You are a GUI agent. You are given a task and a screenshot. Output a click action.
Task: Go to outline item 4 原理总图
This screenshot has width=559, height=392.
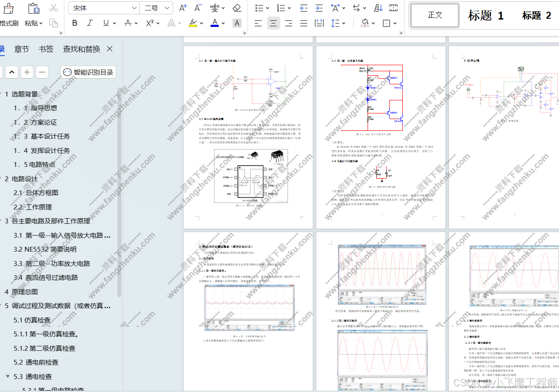click(x=21, y=292)
